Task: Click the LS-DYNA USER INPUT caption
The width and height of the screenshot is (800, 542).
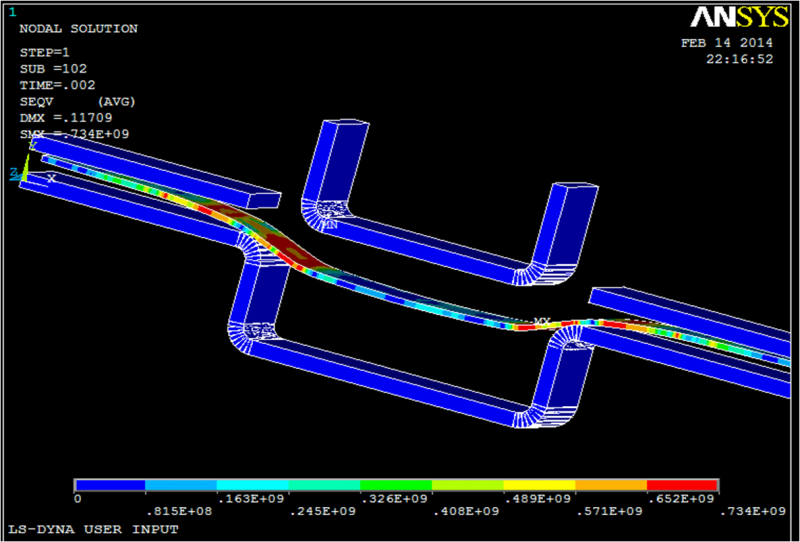Action: pyautogui.click(x=93, y=529)
